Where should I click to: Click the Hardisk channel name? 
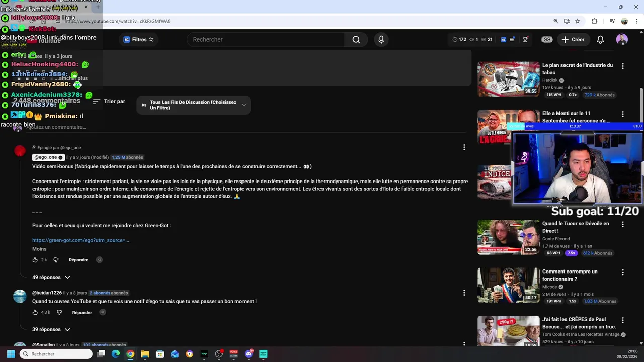(x=550, y=80)
